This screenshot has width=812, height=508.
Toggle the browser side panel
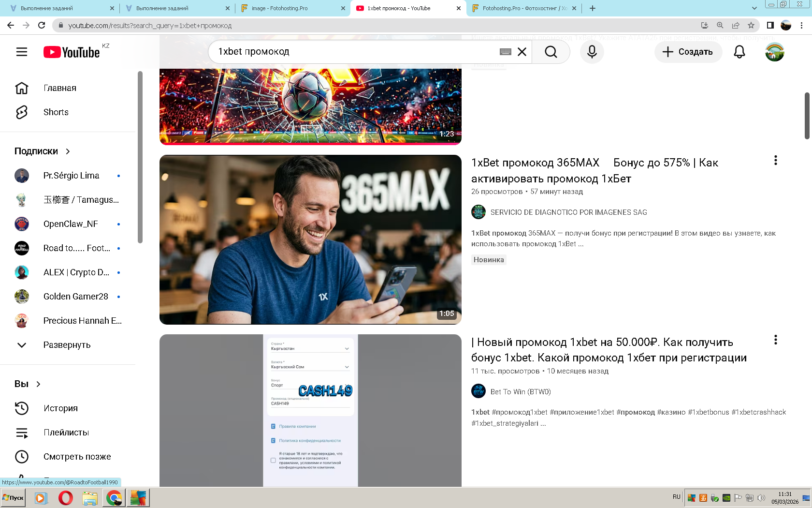(770, 25)
